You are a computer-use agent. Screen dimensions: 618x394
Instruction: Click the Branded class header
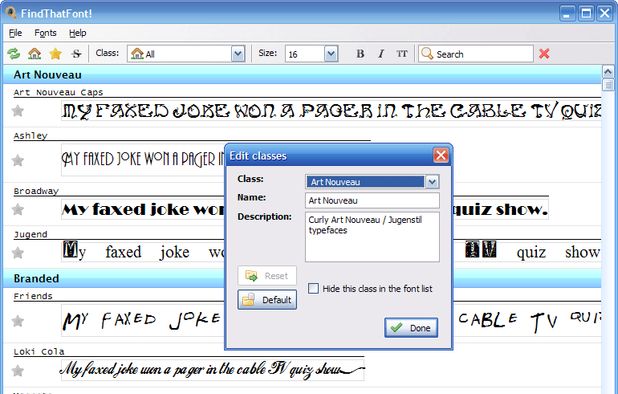(302, 279)
